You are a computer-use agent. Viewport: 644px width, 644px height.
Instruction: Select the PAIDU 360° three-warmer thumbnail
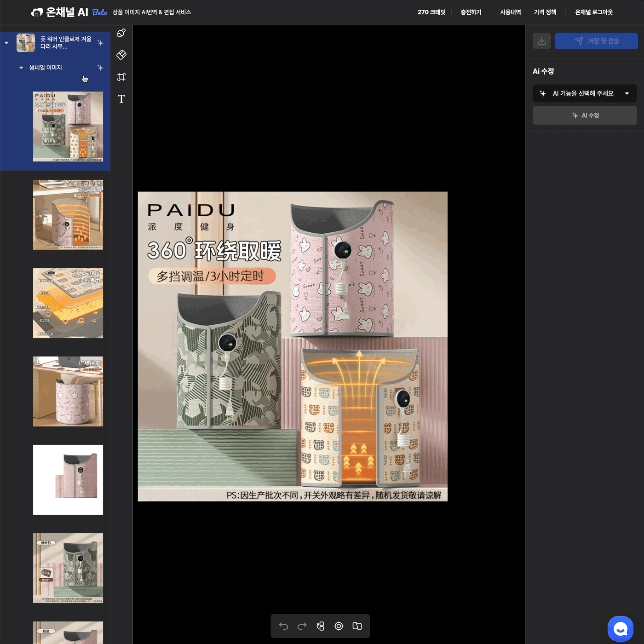[x=68, y=126]
